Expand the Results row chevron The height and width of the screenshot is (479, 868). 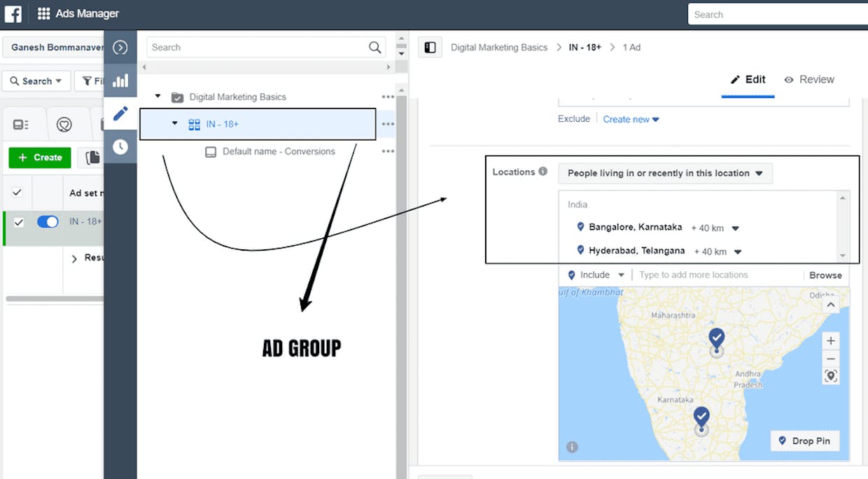(75, 258)
